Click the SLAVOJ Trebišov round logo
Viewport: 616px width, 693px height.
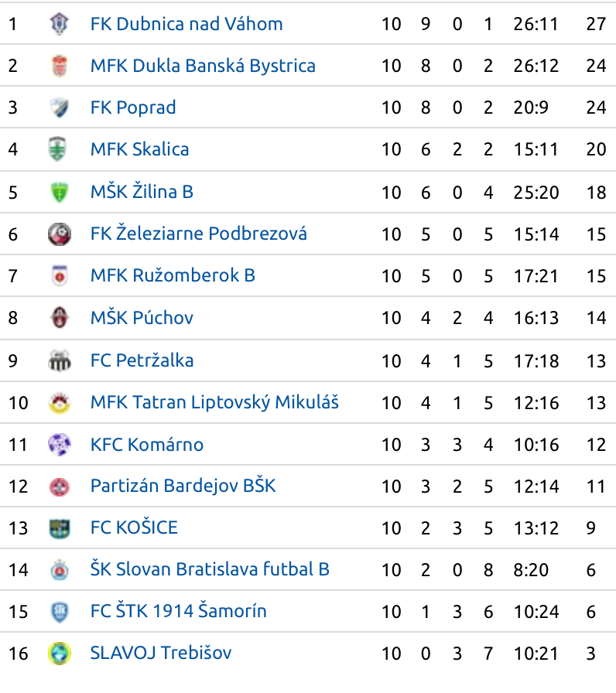click(x=60, y=654)
